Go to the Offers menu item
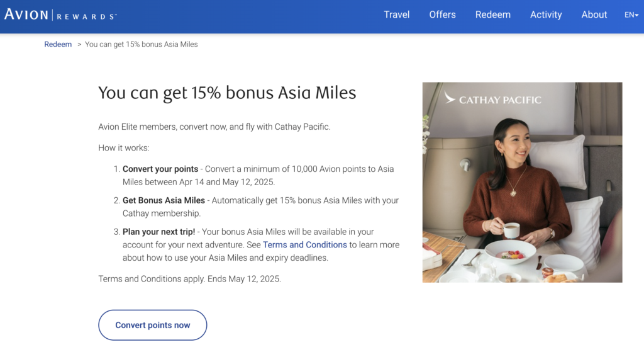644x347 pixels. (x=442, y=14)
